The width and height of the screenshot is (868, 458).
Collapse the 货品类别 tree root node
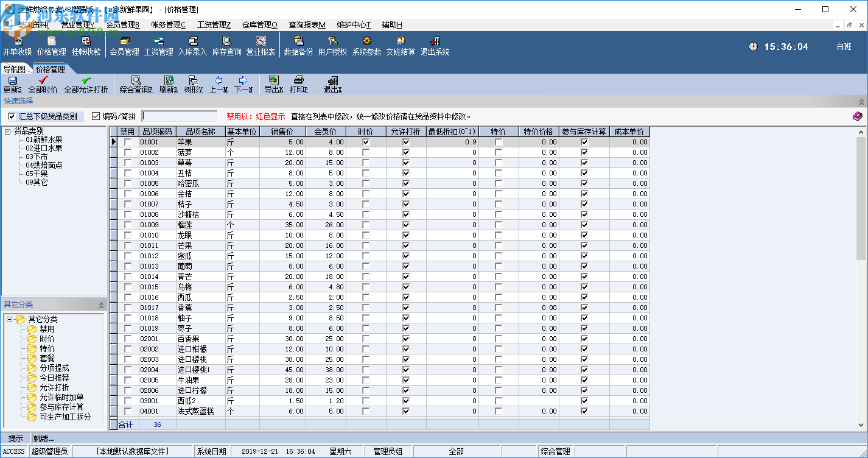point(7,131)
